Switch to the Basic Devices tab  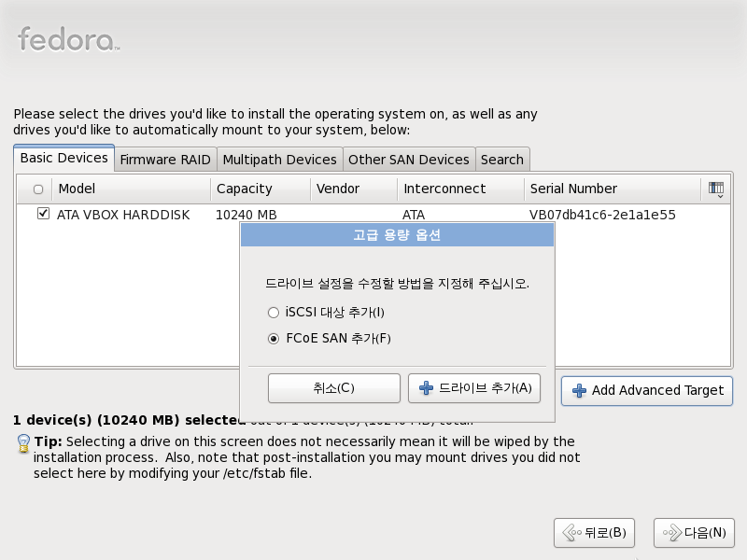(x=63, y=158)
